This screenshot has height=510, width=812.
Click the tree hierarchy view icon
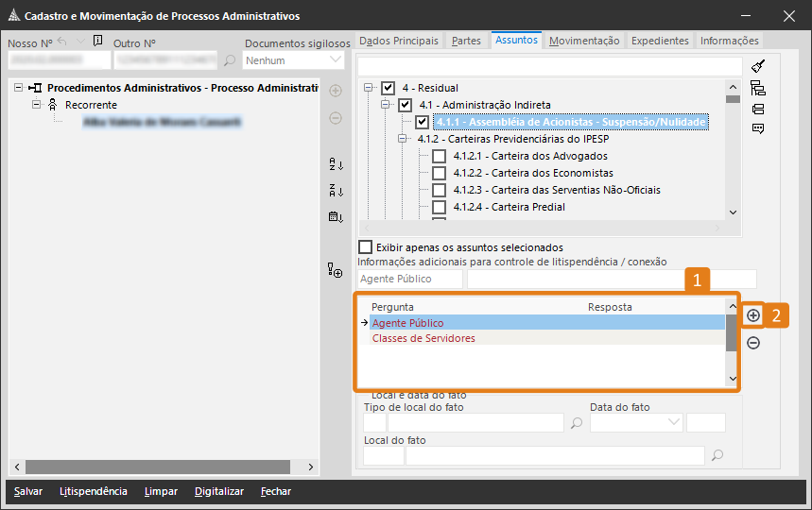click(x=758, y=88)
